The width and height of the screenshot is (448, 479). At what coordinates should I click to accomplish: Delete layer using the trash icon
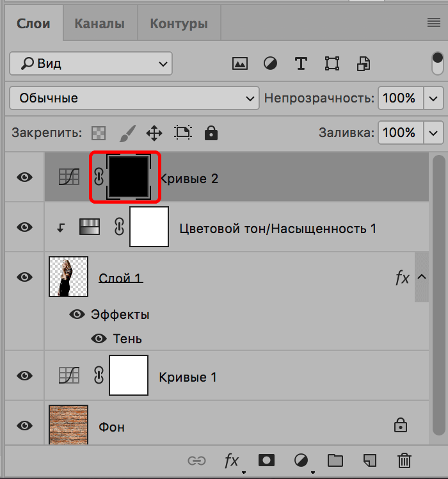pos(404,460)
